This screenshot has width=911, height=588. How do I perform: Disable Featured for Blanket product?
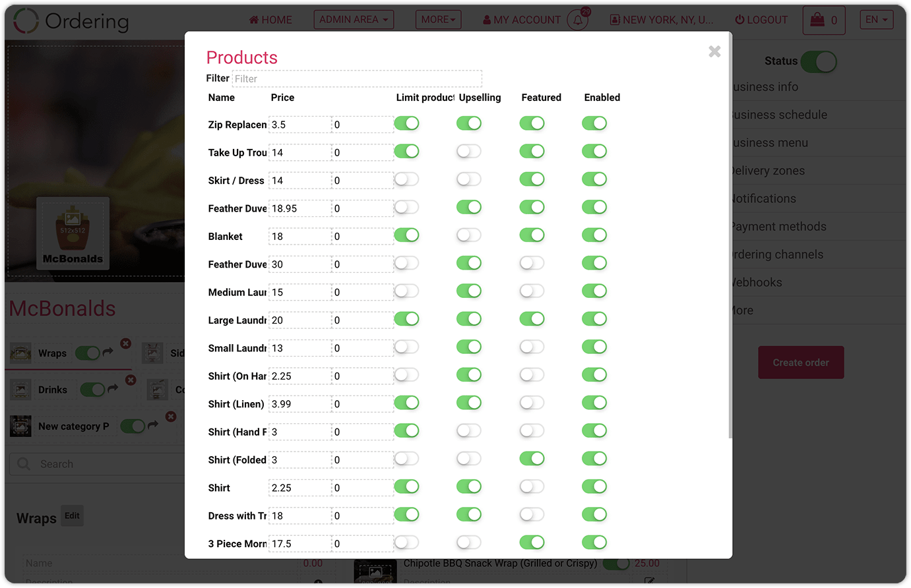532,235
